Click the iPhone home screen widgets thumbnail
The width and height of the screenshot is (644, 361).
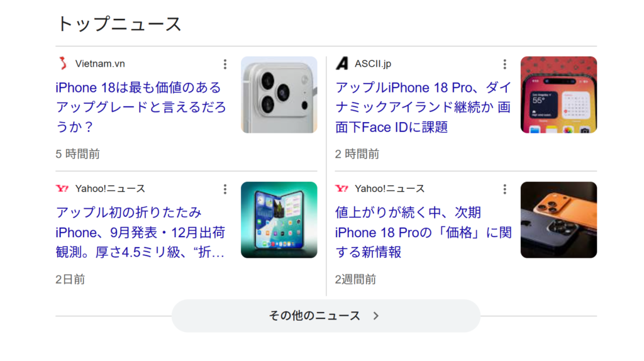558,95
